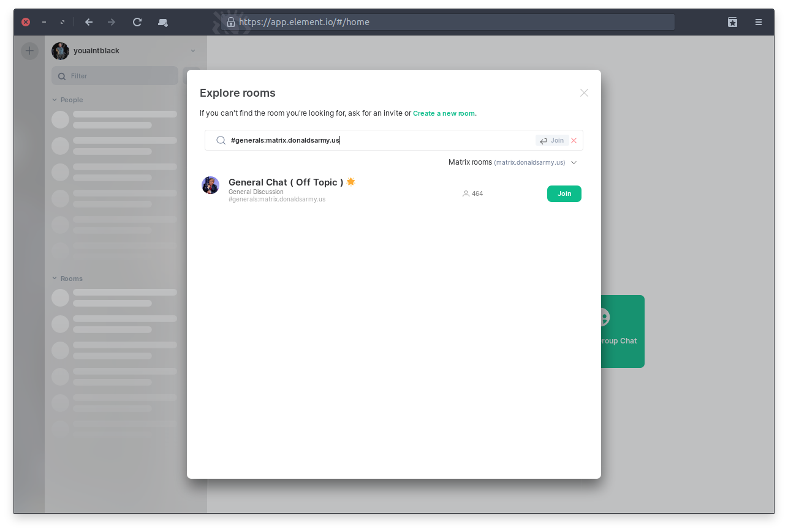Click the Group Chat card on home page

[622, 331]
